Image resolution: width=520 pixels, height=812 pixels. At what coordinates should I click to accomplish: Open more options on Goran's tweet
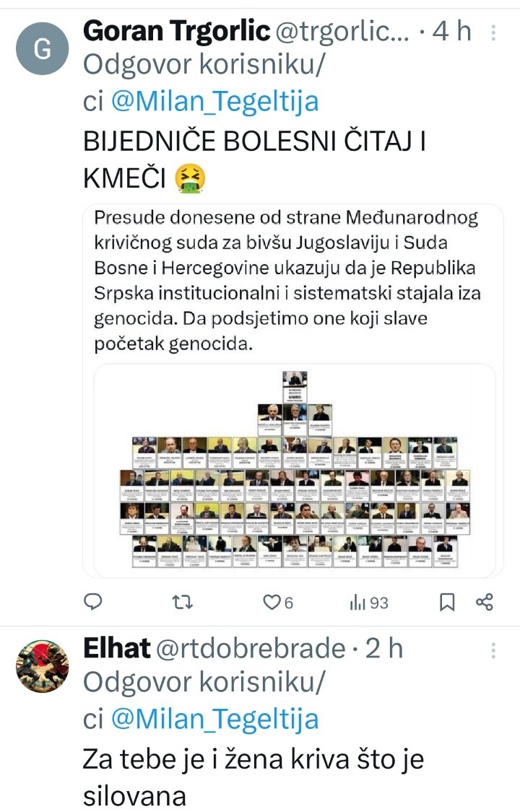(x=493, y=32)
